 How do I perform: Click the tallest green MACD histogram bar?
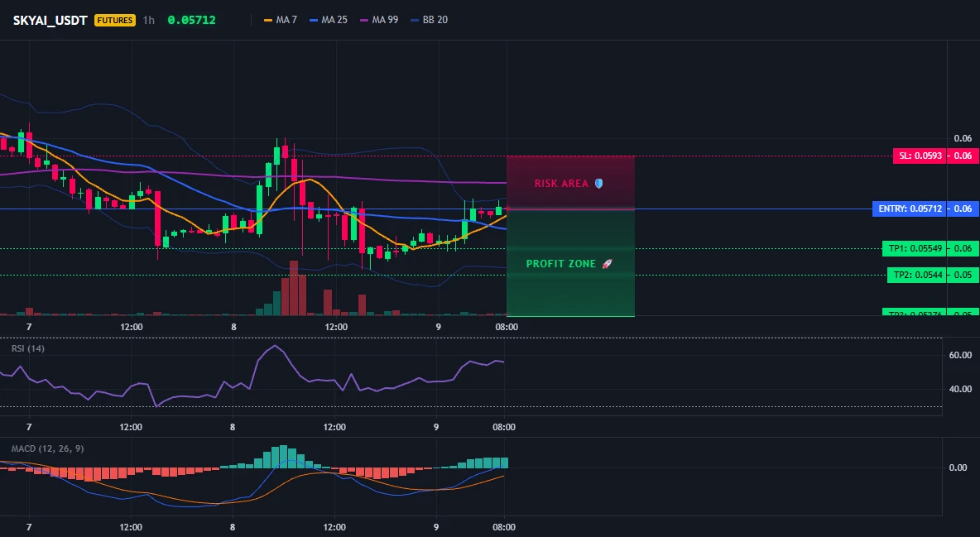point(284,457)
